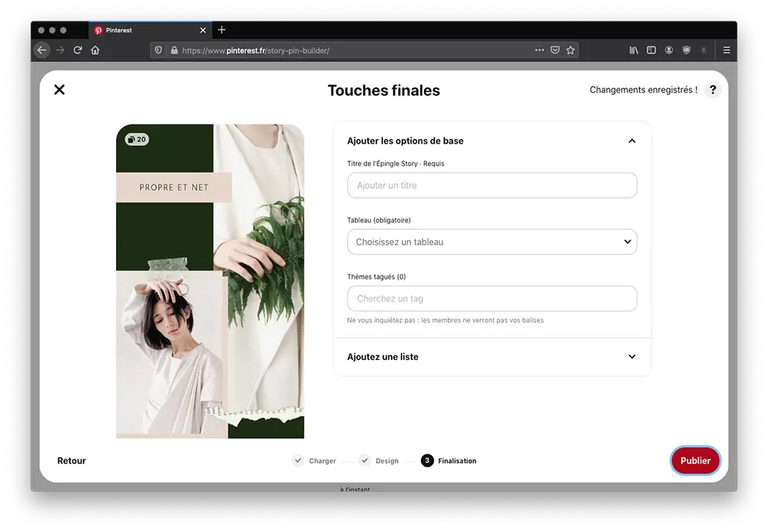Viewport: 768px width, 532px height.
Task: Reload the page
Action: [78, 50]
